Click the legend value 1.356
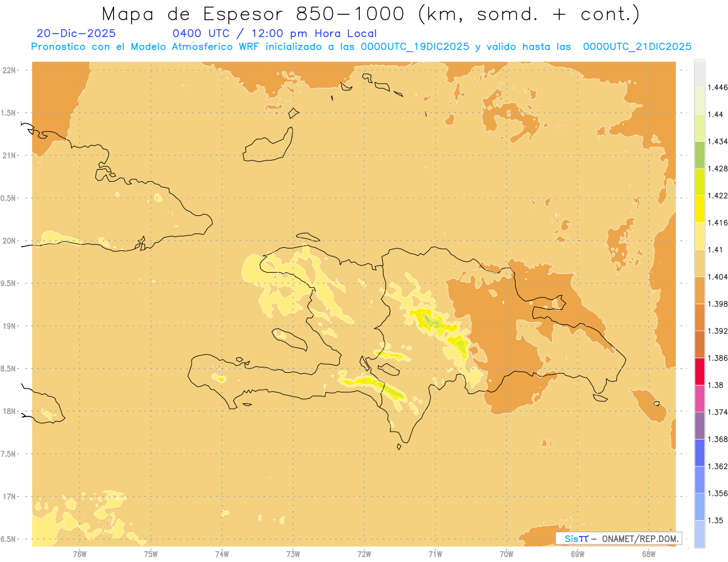The height and width of the screenshot is (562, 728). pyautogui.click(x=718, y=493)
